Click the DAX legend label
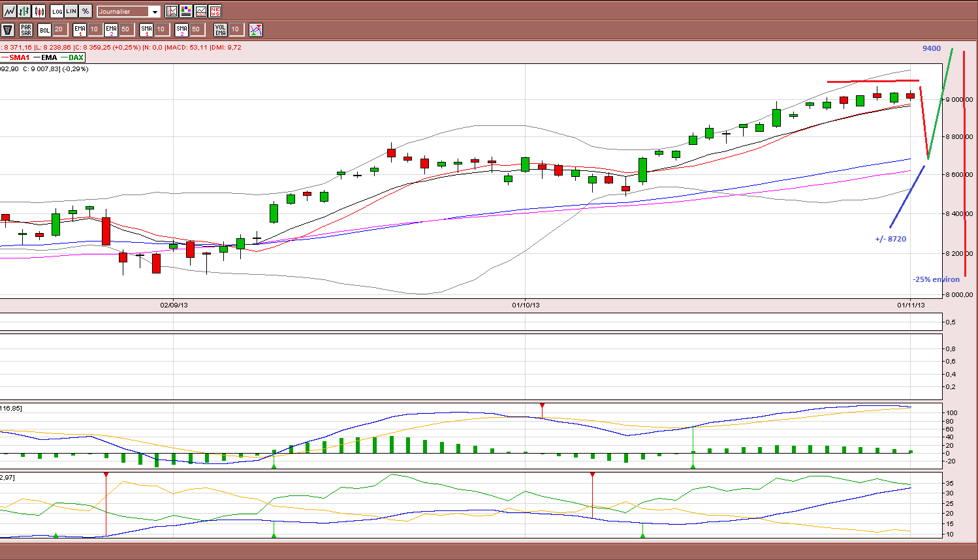Image resolution: width=978 pixels, height=560 pixels. point(76,57)
